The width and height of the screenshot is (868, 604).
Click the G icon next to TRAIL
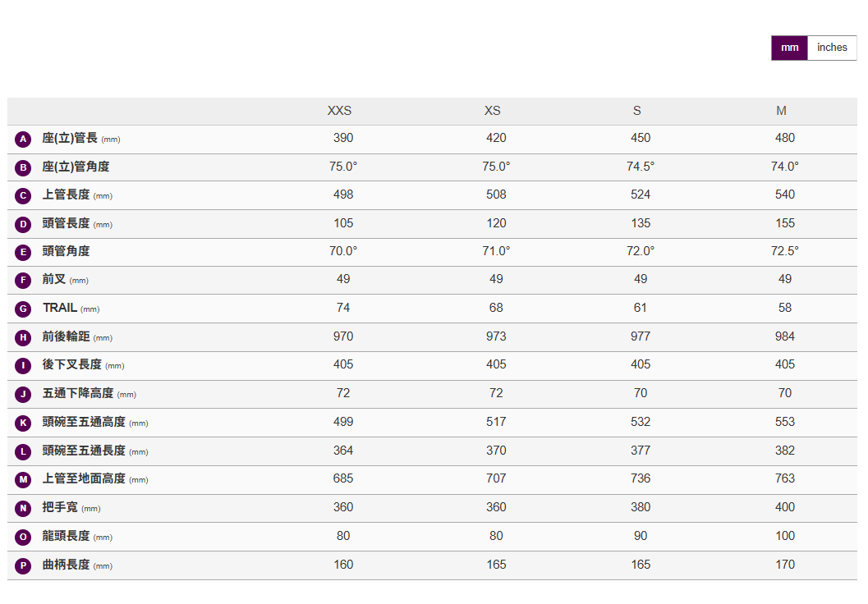[x=23, y=309]
